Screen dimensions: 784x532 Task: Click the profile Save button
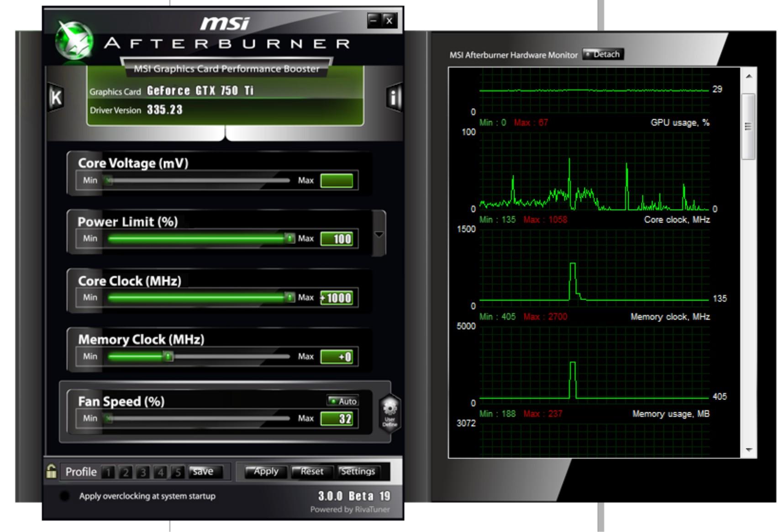click(x=205, y=472)
